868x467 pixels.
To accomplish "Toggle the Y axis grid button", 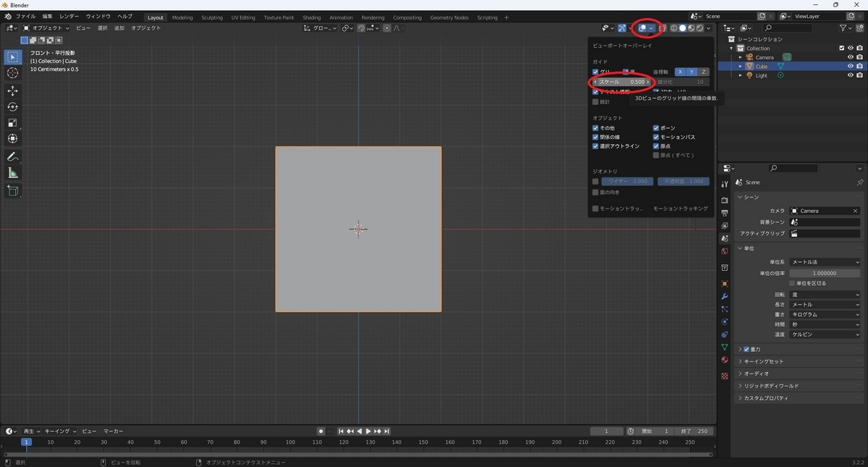I will coord(692,72).
